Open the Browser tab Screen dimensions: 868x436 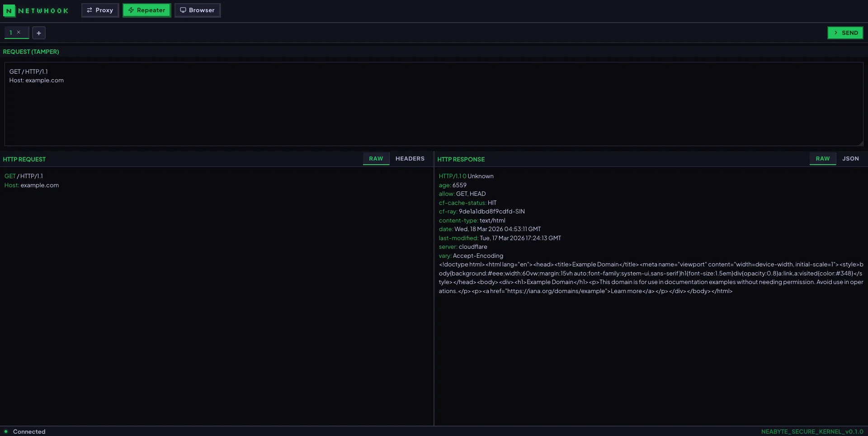click(198, 10)
